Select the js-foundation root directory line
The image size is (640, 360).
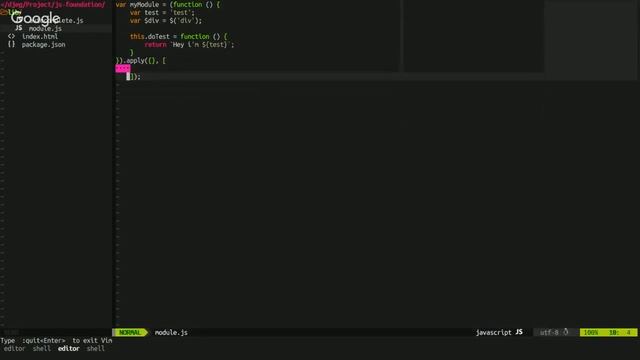53,4
